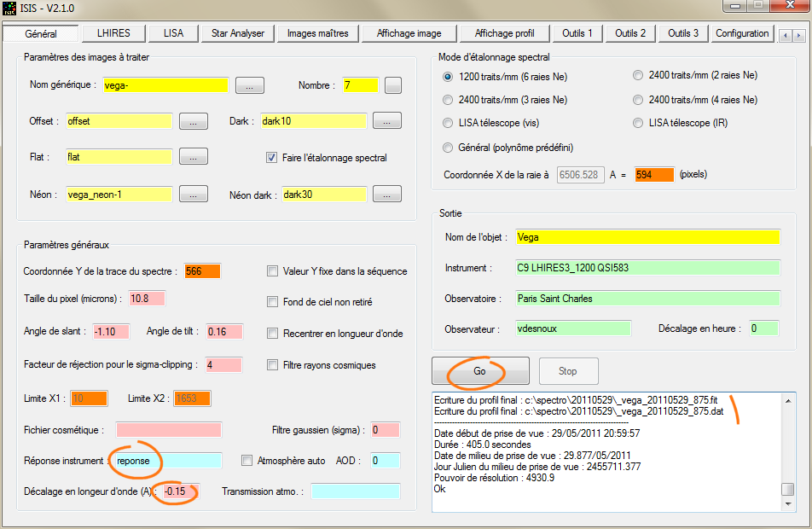The image size is (812, 529).
Task: Click browse button next to Nom générique
Action: [x=249, y=85]
